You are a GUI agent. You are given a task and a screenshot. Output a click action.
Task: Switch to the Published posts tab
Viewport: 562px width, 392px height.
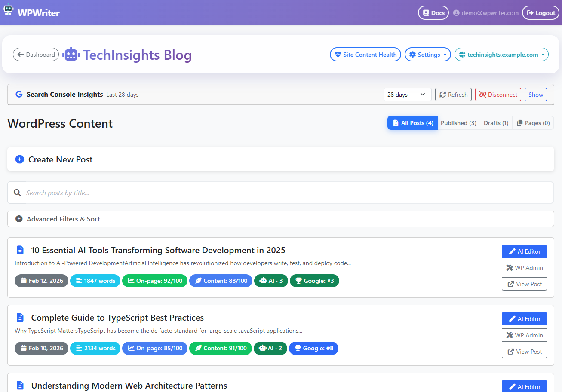coord(458,122)
